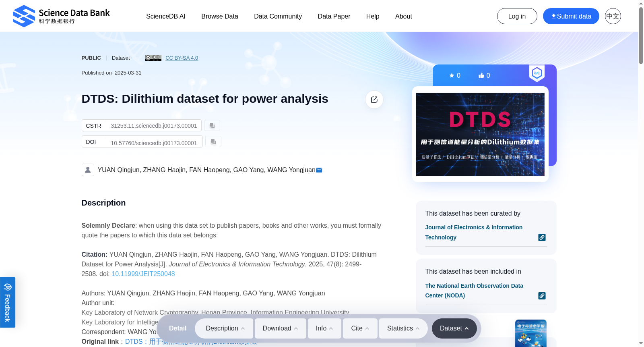644x347 pixels.
Task: Copy the CSTR identifier
Action: coord(212,125)
